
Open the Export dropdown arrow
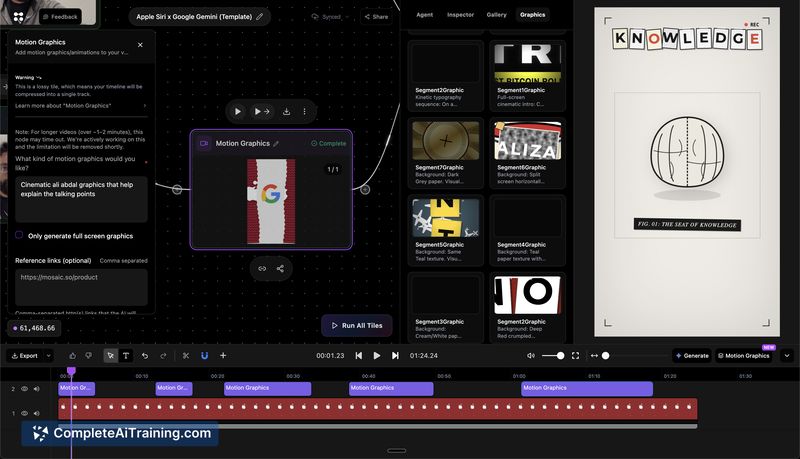point(48,355)
